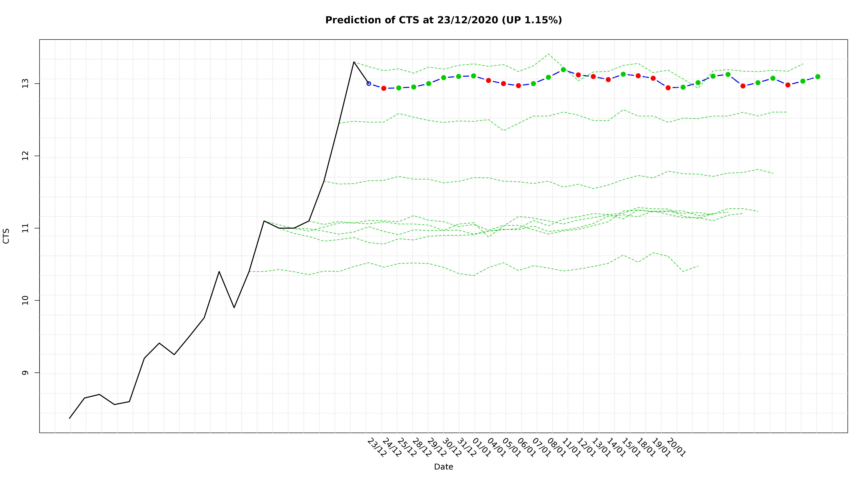Click the 'CTS' y-axis label
The height and width of the screenshot is (482, 868).
point(6,236)
